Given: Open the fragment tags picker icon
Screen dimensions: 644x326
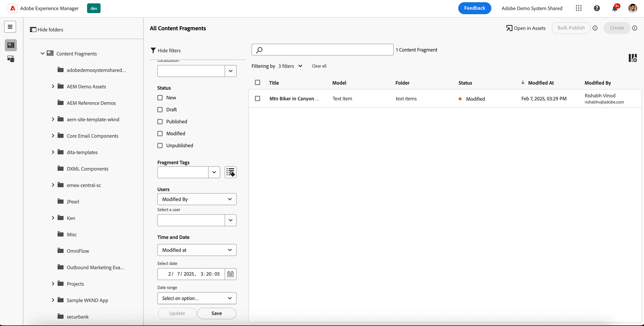Looking at the screenshot, I should (x=230, y=172).
